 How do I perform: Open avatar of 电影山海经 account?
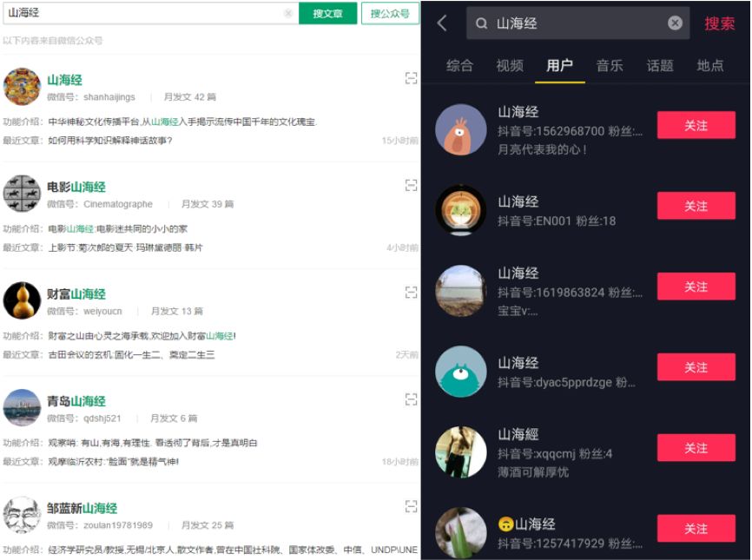click(22, 194)
